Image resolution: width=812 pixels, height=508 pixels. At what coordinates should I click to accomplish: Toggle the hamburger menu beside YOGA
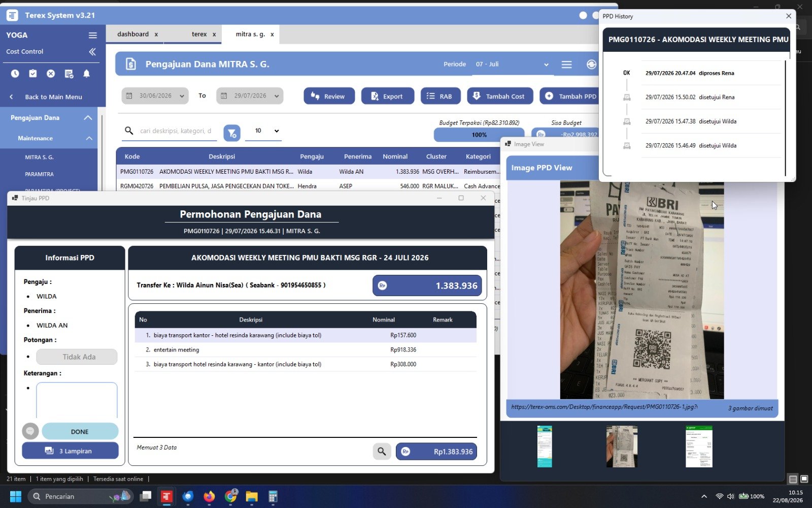92,35
